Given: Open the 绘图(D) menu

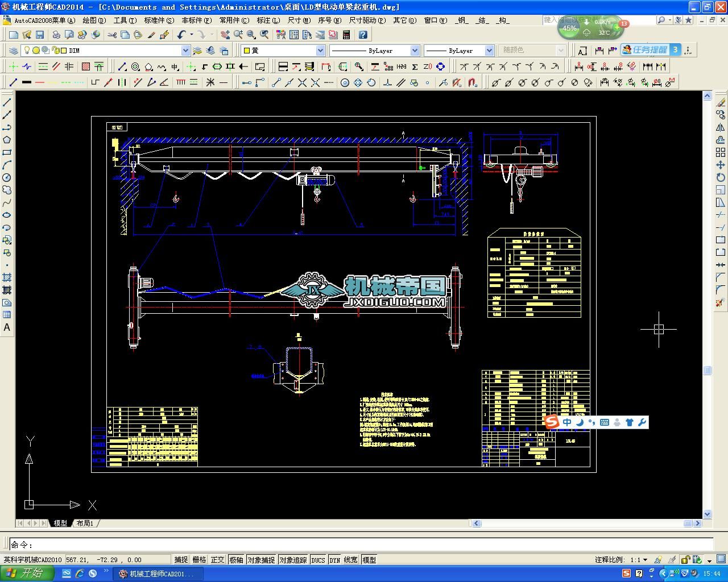Looking at the screenshot, I should click(x=94, y=20).
